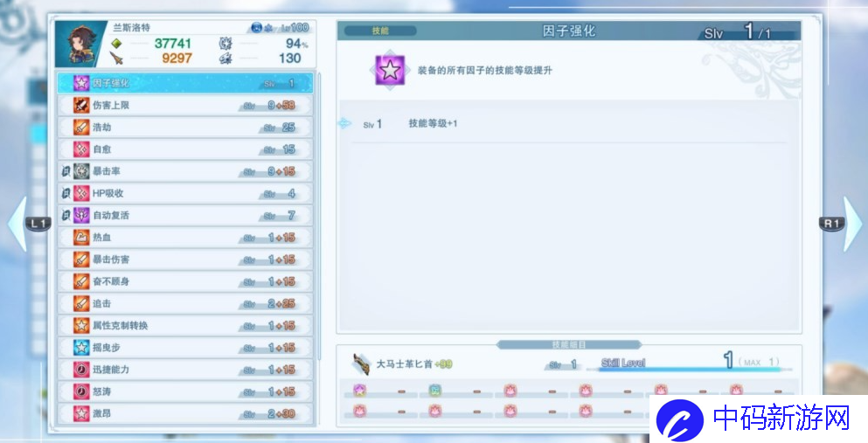This screenshot has width=868, height=443.
Task: Click the stun power icon beside 130
Action: click(226, 58)
